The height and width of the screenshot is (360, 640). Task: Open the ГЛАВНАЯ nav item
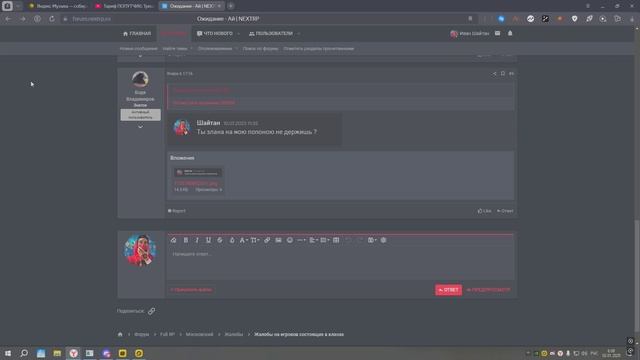pos(137,33)
